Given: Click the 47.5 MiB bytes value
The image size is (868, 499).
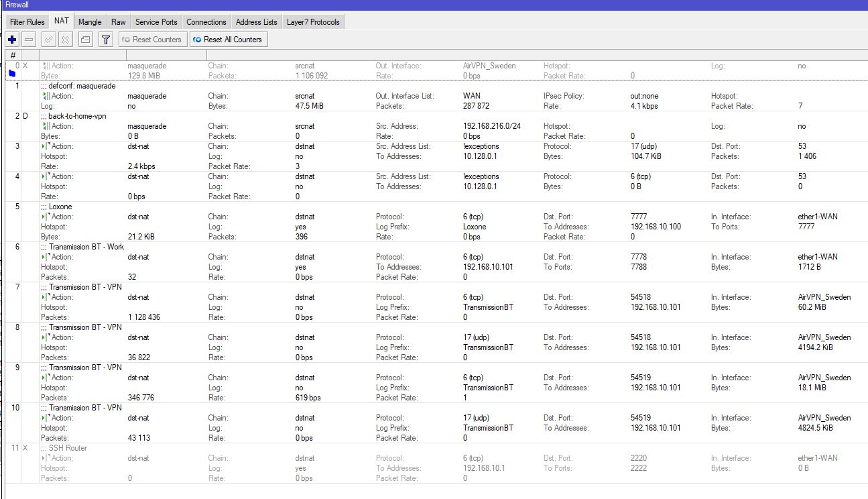Looking at the screenshot, I should coord(310,106).
